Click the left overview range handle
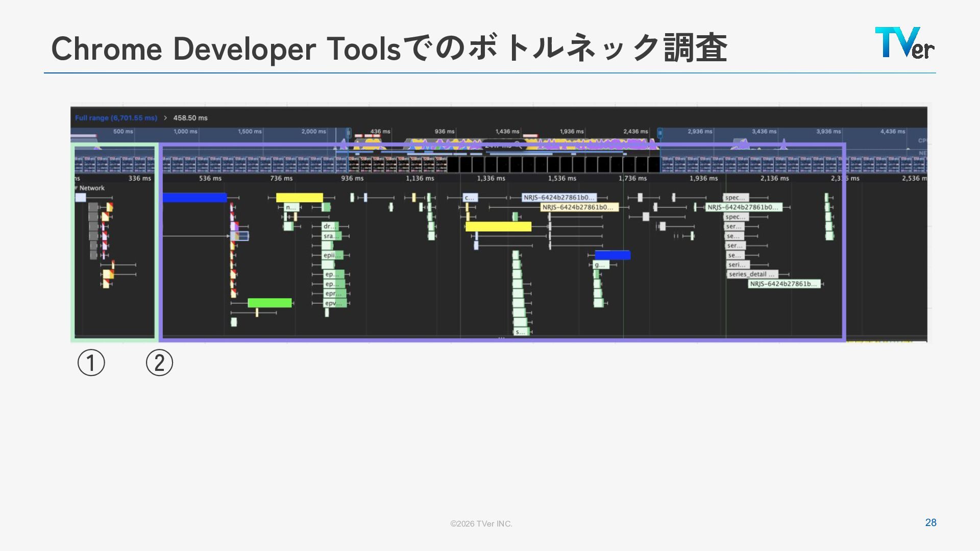This screenshot has width=980, height=551. pyautogui.click(x=349, y=133)
